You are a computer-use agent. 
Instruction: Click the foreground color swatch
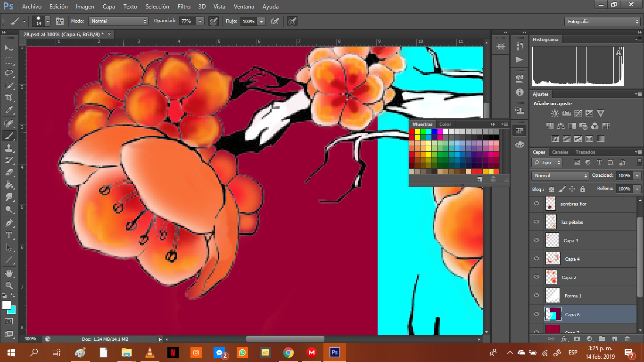tap(6, 304)
